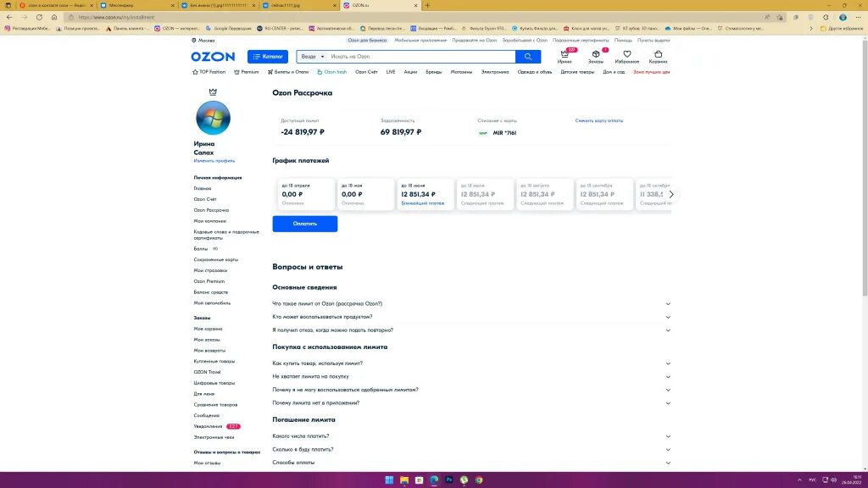
Task: Open Ozon fresh category
Action: [x=332, y=72]
